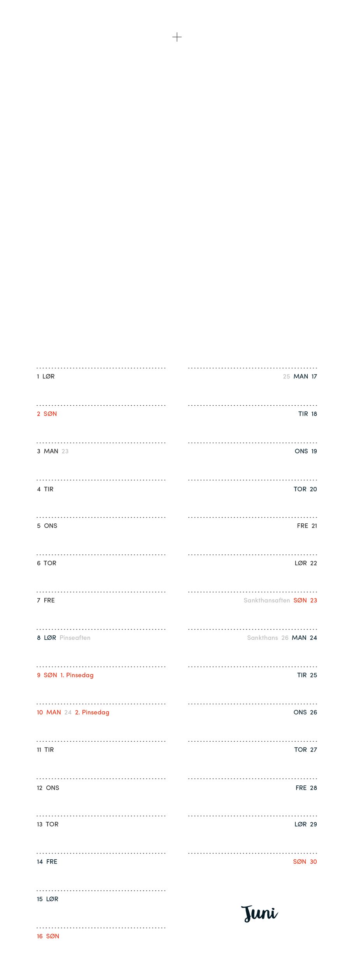Select the red SØN 23 entry
Viewport: 354px width, 980px height.
[305, 601]
